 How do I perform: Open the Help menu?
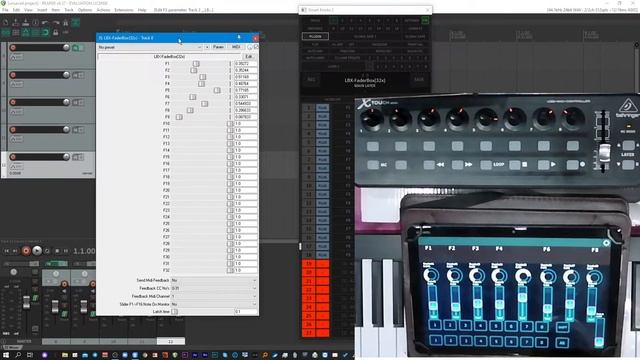(x=142, y=10)
